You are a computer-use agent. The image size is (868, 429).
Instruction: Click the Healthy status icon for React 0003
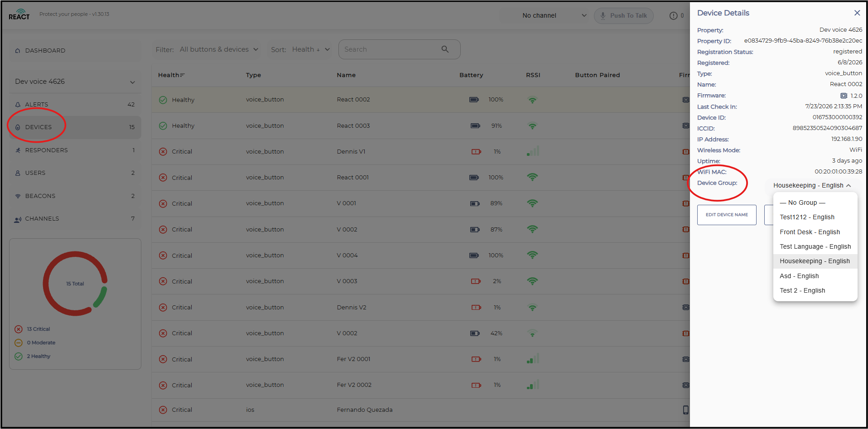click(x=163, y=125)
